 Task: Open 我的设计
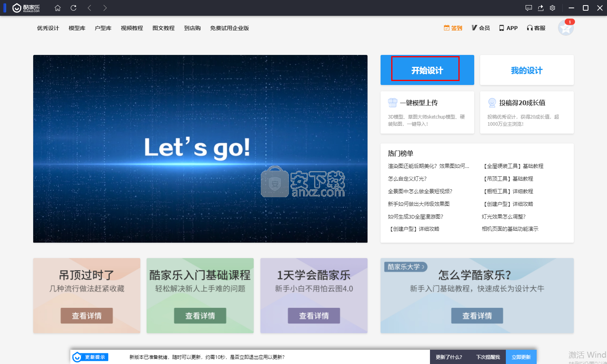527,70
